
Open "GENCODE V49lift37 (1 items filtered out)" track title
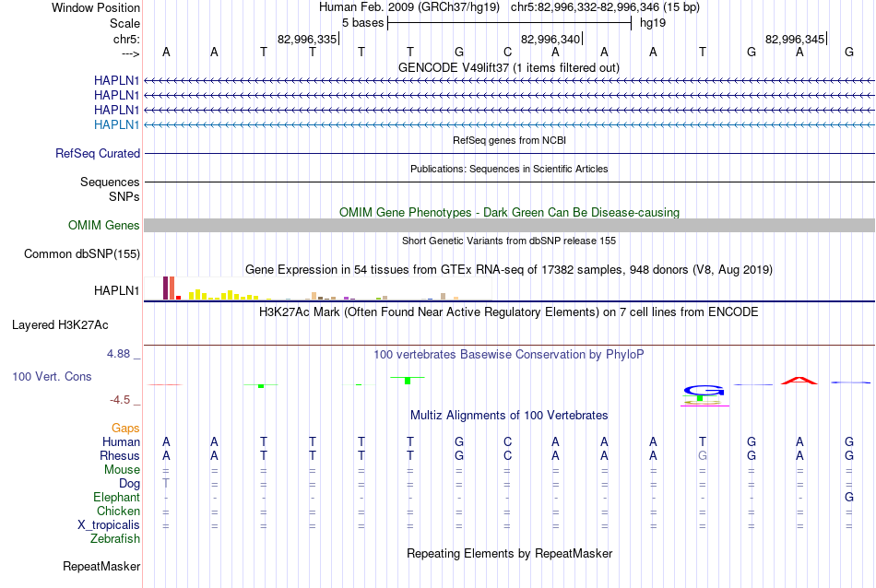click(508, 67)
